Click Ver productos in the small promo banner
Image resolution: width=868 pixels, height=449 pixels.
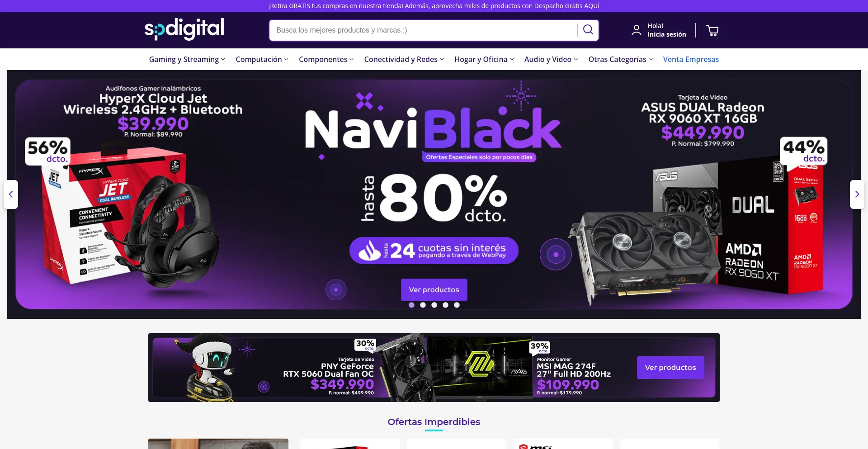670,368
